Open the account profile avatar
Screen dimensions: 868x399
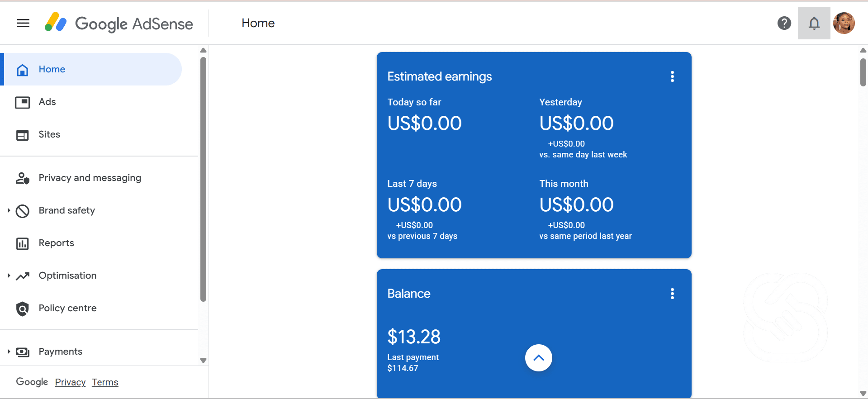(844, 23)
